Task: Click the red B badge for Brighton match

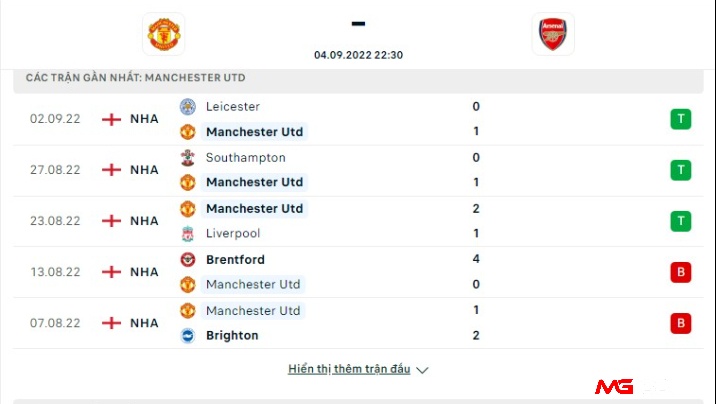Action: (680, 323)
